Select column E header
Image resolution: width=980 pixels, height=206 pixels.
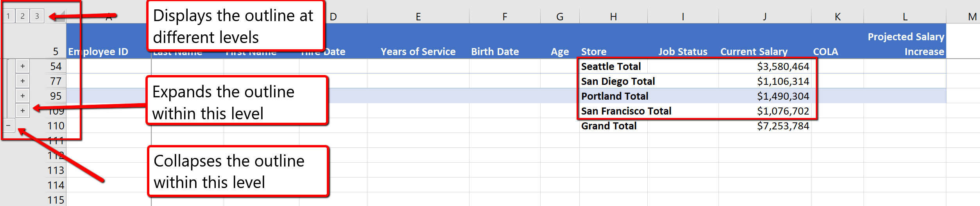(x=418, y=16)
